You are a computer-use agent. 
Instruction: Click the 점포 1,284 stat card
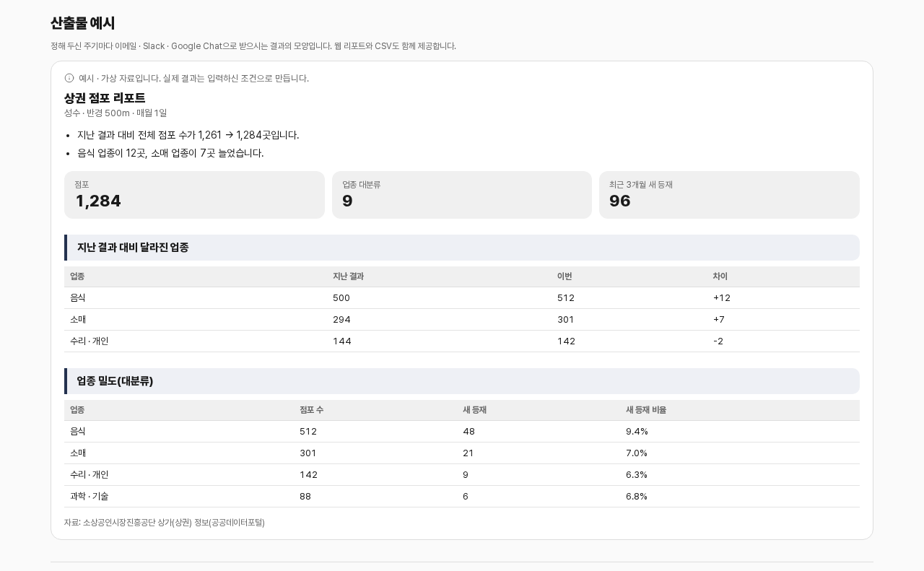click(x=194, y=195)
